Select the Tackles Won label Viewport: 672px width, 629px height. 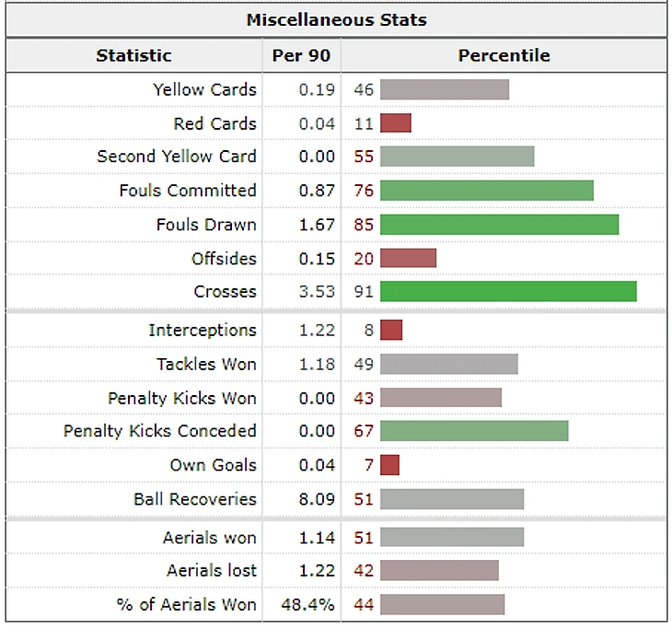(206, 364)
